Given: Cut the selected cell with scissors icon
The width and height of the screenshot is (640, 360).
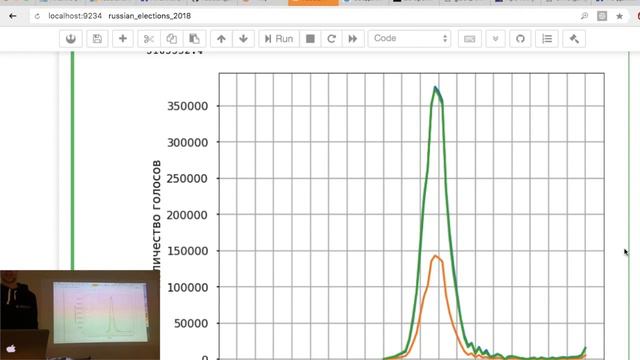Looking at the screenshot, I should point(149,39).
